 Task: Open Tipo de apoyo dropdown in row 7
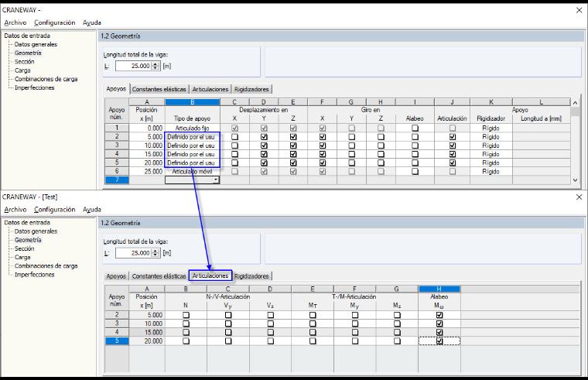[216, 180]
